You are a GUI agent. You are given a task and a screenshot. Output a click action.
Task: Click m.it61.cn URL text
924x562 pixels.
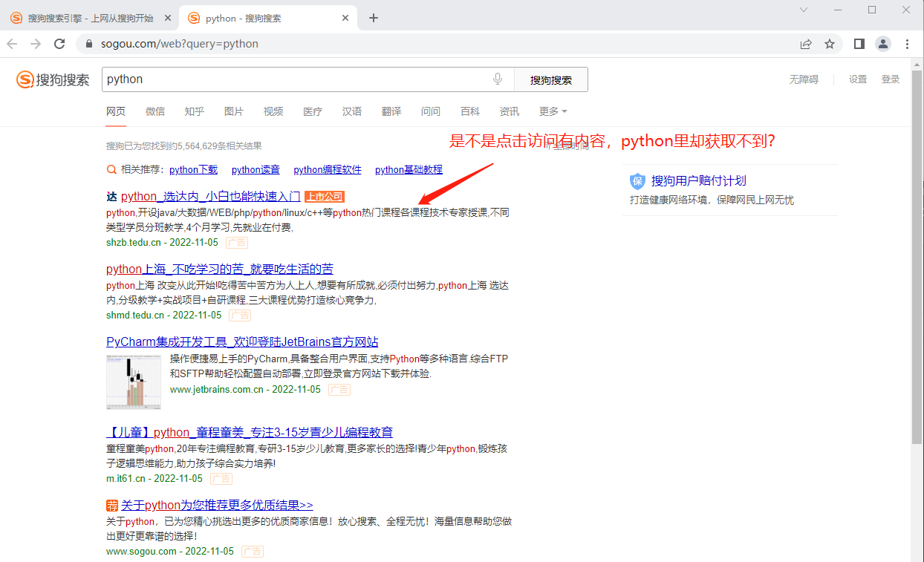pyautogui.click(x=126, y=479)
